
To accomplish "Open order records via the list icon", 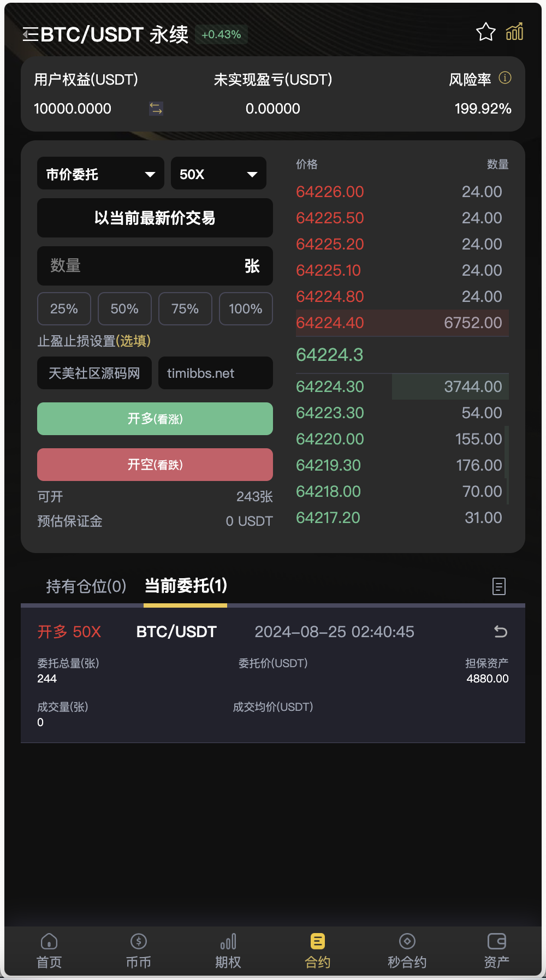I will 498,586.
